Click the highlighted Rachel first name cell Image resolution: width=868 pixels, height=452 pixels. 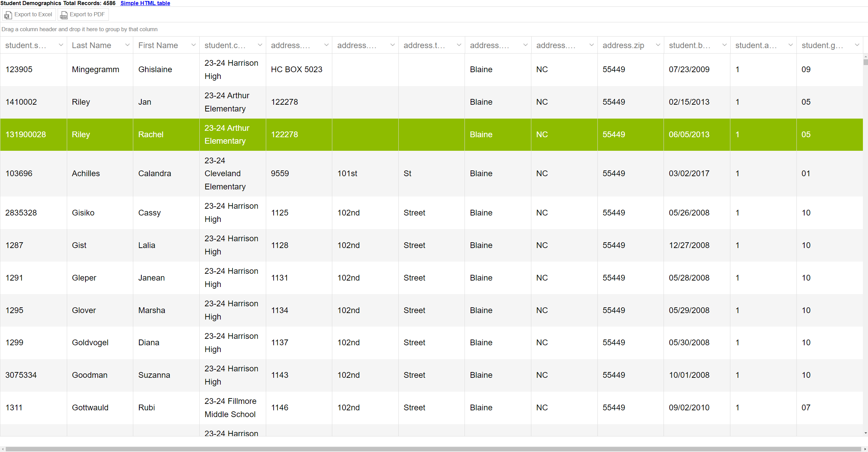(166, 135)
